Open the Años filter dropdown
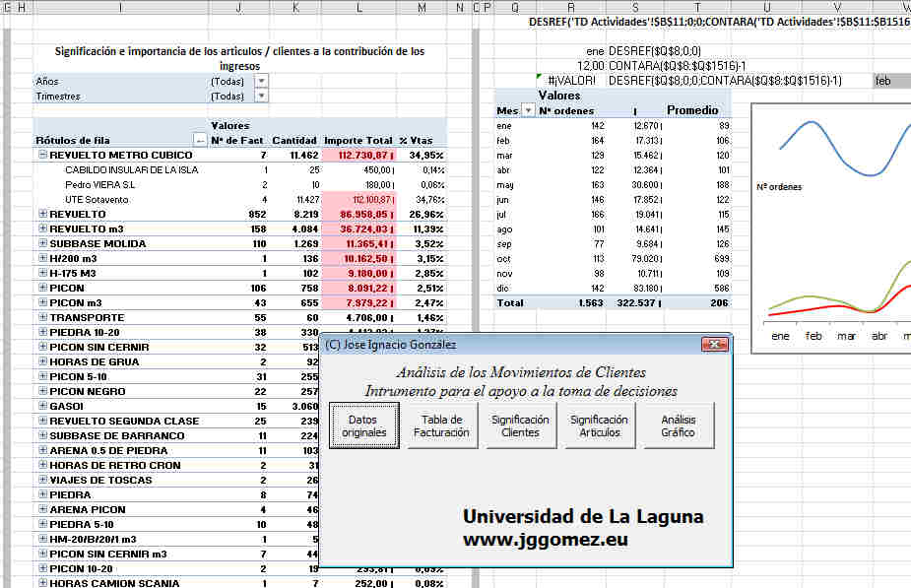 261,81
